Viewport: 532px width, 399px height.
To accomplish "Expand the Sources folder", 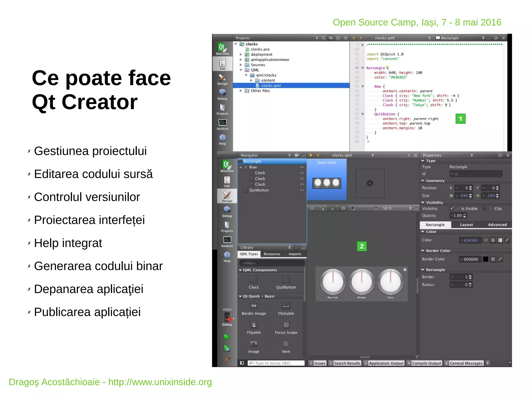I will [241, 65].
